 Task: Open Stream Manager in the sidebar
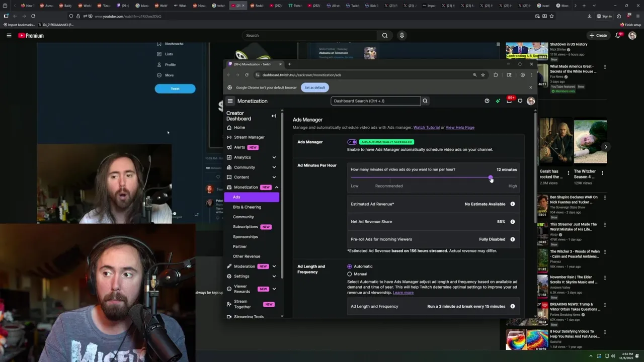click(249, 137)
